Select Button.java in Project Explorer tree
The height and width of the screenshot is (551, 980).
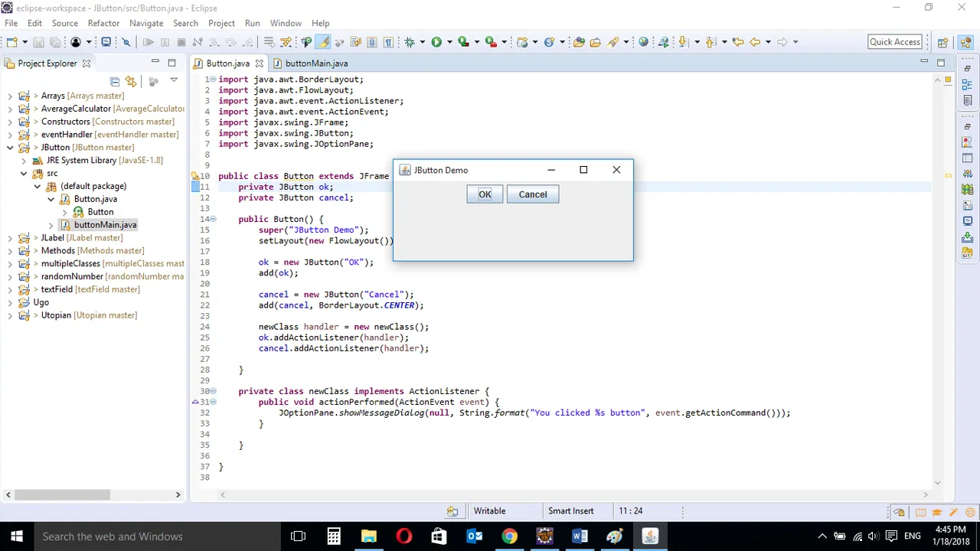[96, 199]
